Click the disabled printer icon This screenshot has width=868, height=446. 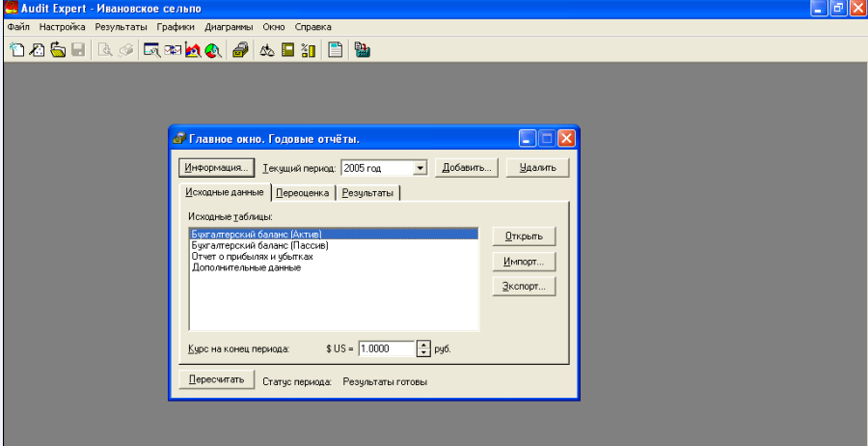tap(125, 50)
